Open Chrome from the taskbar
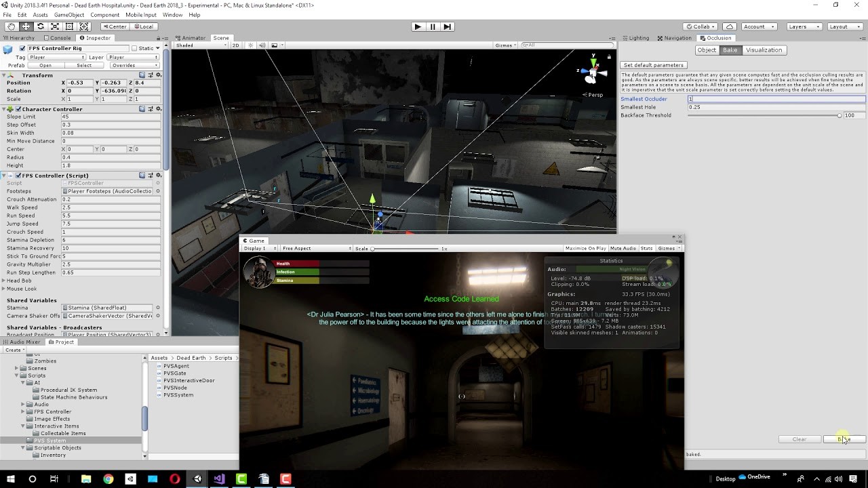 [x=108, y=479]
